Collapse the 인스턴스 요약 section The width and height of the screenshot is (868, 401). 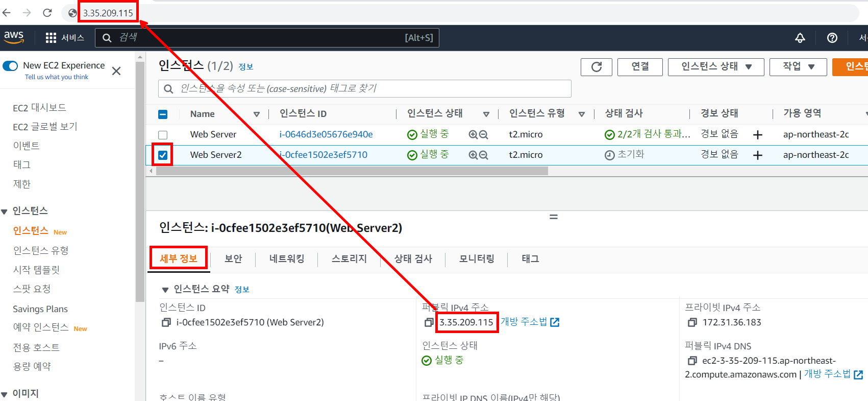pyautogui.click(x=165, y=290)
